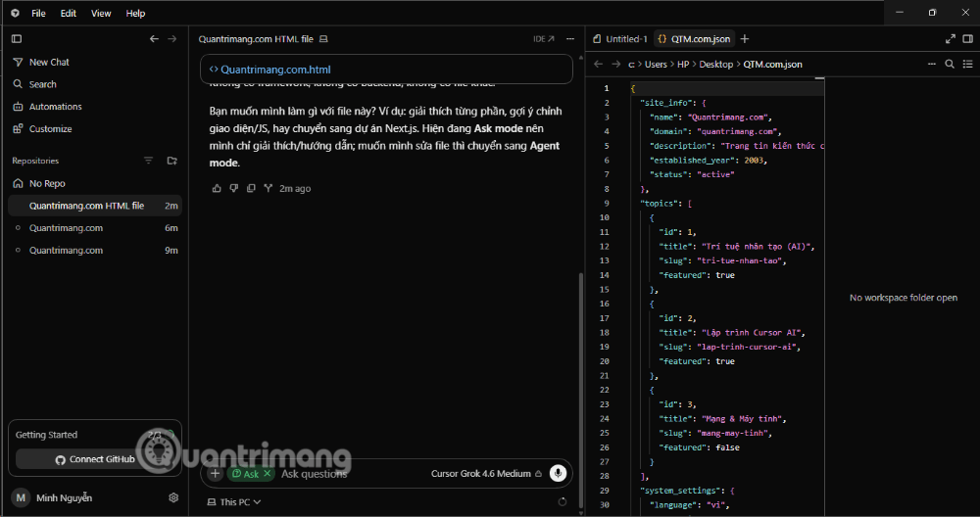Viewport: 980px width, 517px height.
Task: Click the "system_settings" key in code
Action: pyautogui.click(x=682, y=491)
